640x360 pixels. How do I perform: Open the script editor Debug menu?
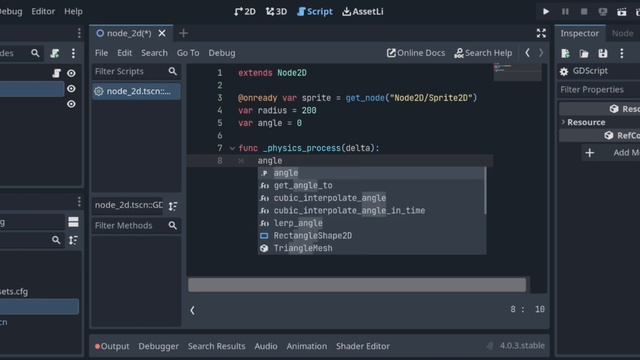coord(222,53)
